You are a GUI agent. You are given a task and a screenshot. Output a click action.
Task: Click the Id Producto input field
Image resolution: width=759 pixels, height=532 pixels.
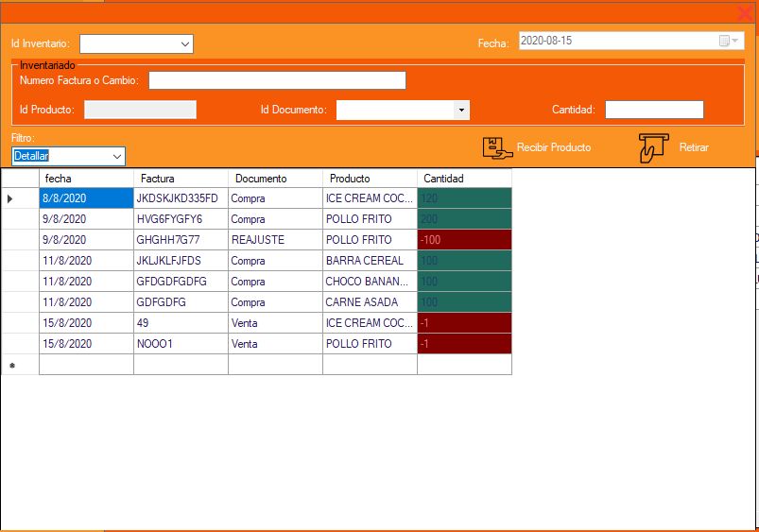coord(141,110)
